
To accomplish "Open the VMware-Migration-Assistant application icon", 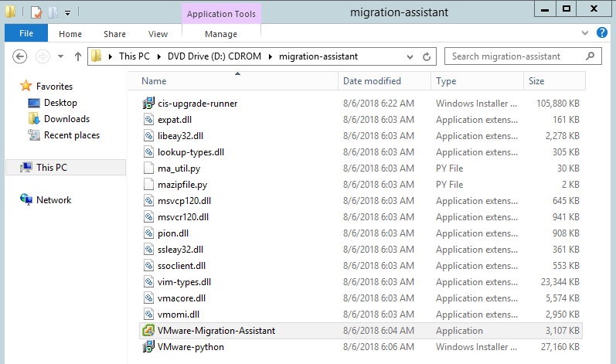I will (149, 331).
